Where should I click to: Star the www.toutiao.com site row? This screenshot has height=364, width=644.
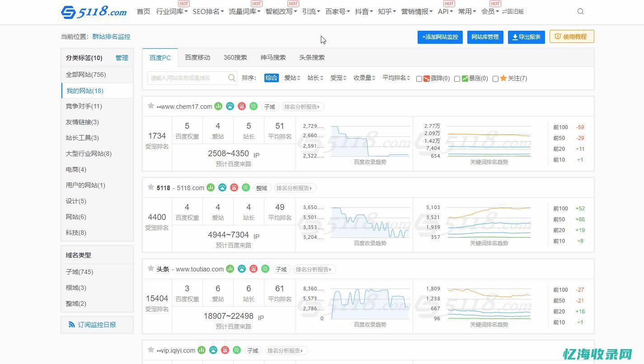click(151, 268)
